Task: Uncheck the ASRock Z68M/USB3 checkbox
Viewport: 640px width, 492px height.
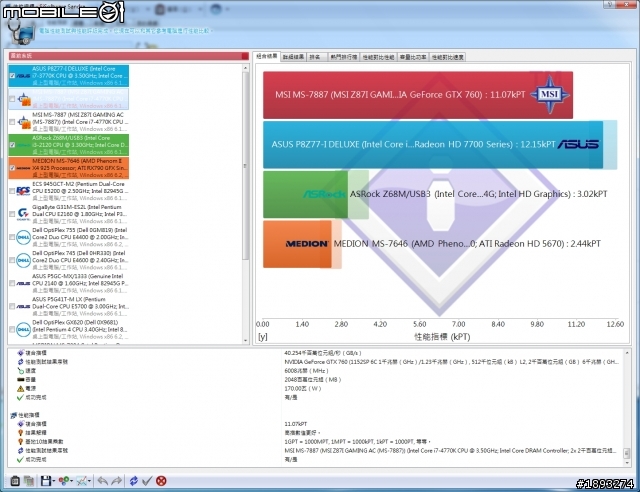Action: coord(12,145)
